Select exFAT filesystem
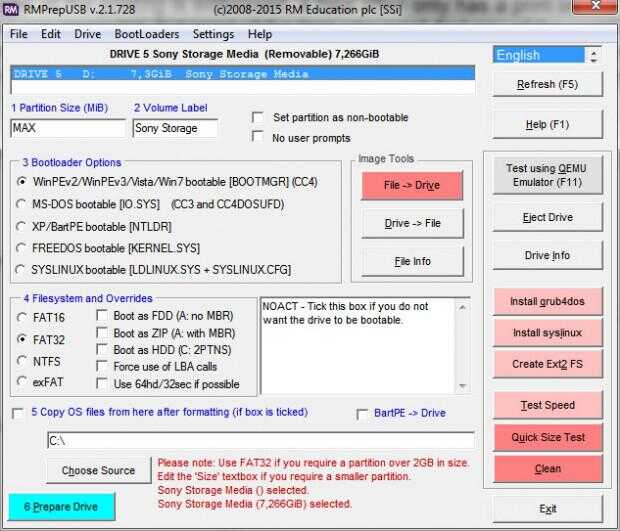620x531 pixels. [22, 382]
